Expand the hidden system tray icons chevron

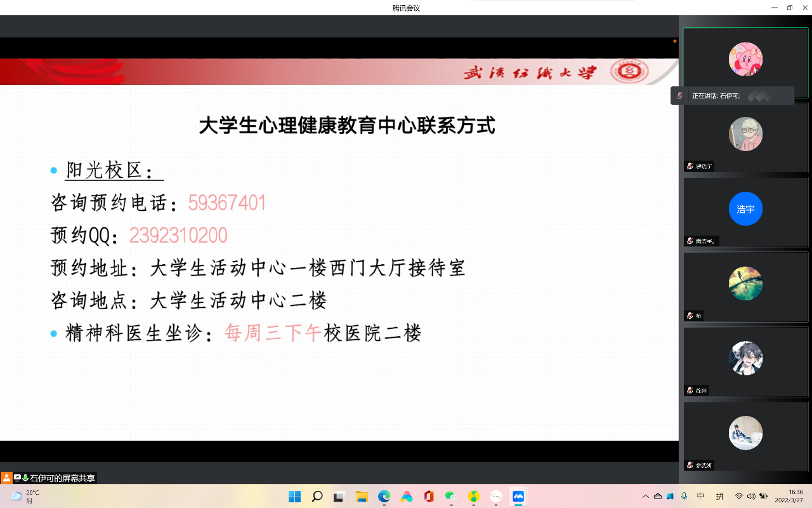click(646, 496)
